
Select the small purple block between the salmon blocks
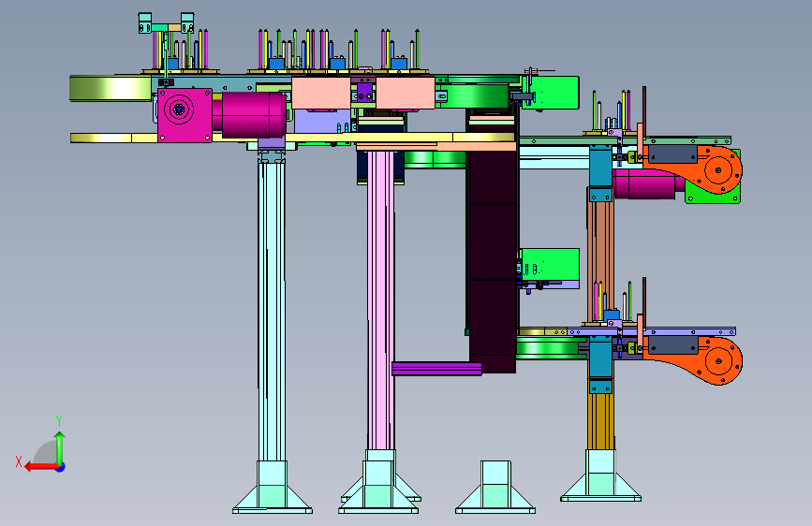pyautogui.click(x=364, y=93)
